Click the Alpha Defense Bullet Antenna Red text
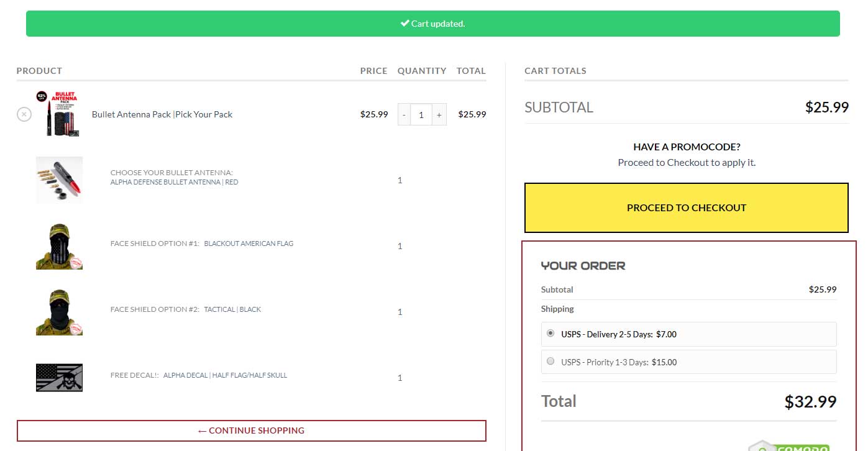Viewport: 868px width, 451px height. 174,182
